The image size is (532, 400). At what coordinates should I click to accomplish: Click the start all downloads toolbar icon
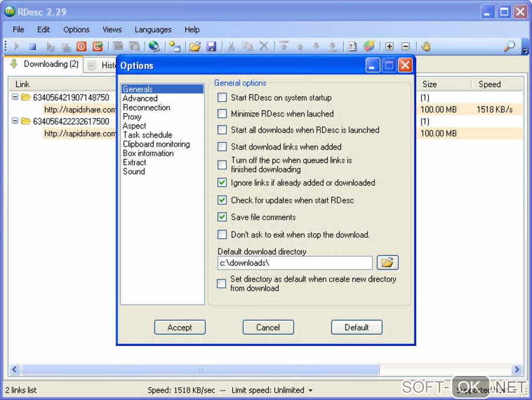(x=50, y=46)
